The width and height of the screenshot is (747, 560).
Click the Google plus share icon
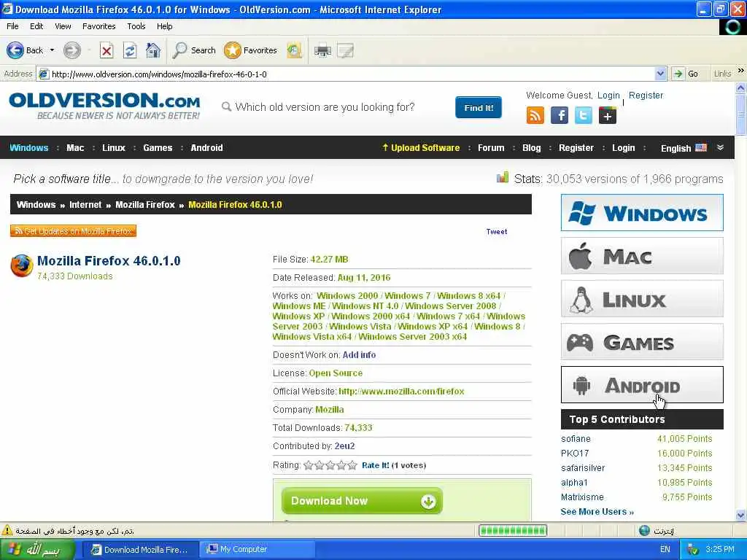coord(608,115)
